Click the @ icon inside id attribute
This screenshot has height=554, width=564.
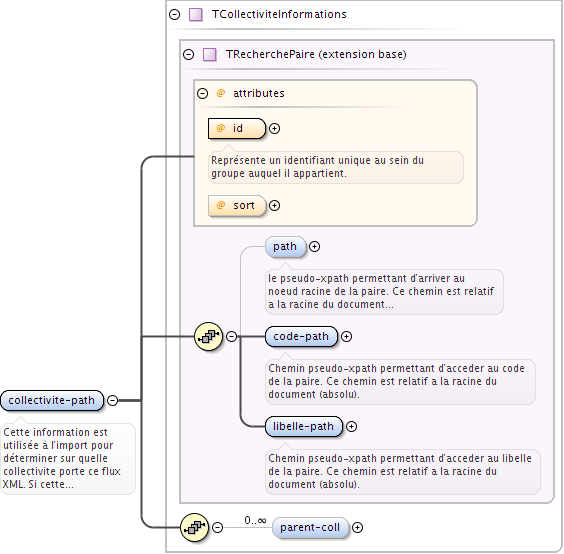(220, 128)
